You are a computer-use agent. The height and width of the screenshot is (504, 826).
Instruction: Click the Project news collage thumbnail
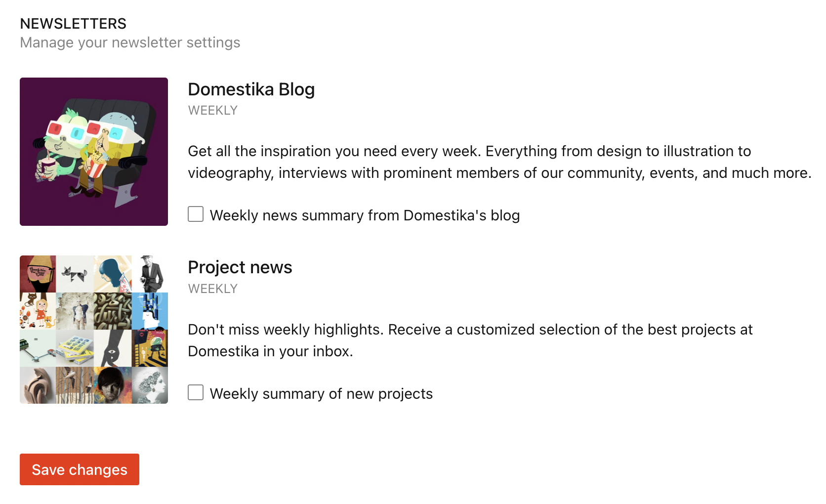click(94, 330)
